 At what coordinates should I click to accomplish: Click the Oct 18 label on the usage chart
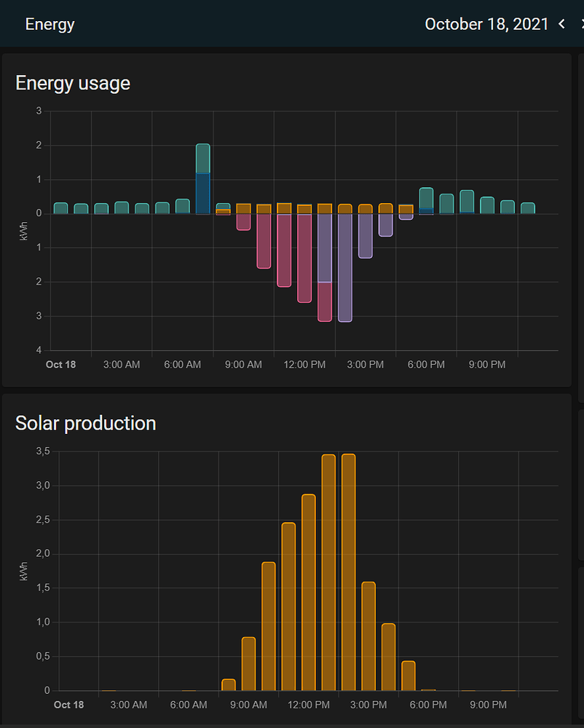61,364
